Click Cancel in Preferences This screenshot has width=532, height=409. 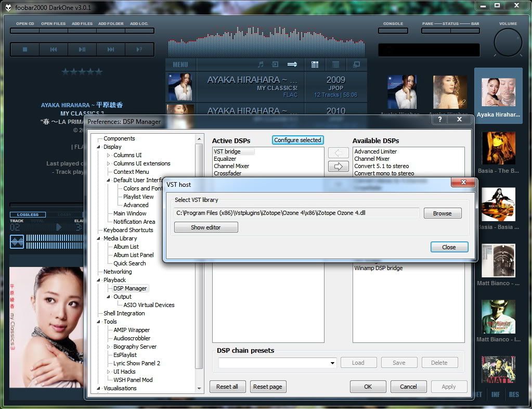tap(408, 387)
